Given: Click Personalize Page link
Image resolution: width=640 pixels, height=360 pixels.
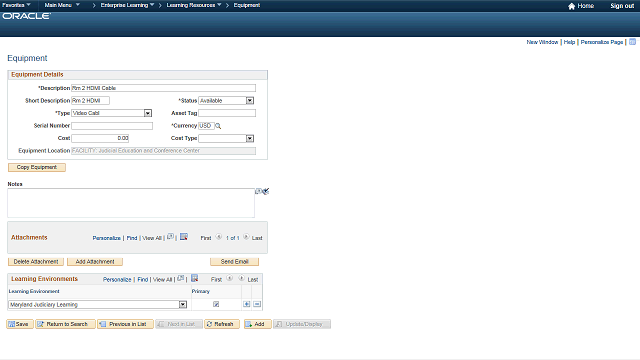Looking at the screenshot, I should [x=602, y=42].
